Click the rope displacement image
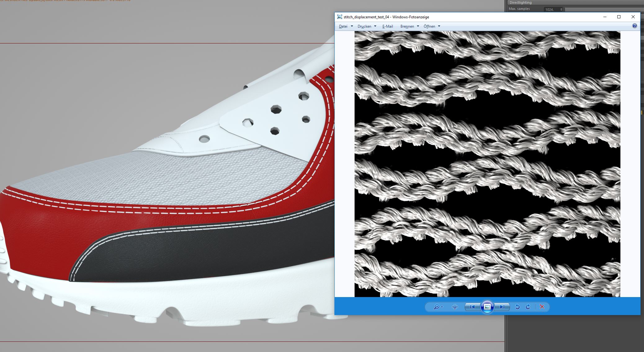644x352 pixels. pyautogui.click(x=487, y=164)
